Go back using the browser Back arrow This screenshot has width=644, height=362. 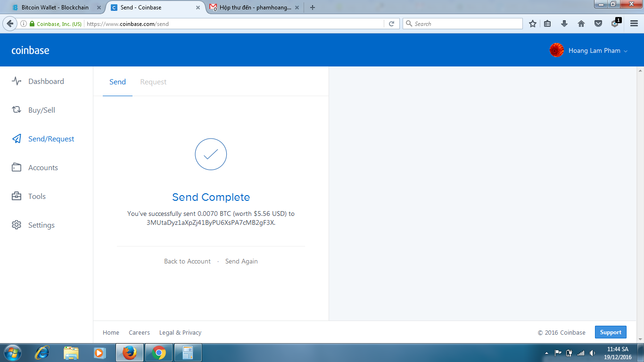coord(10,24)
